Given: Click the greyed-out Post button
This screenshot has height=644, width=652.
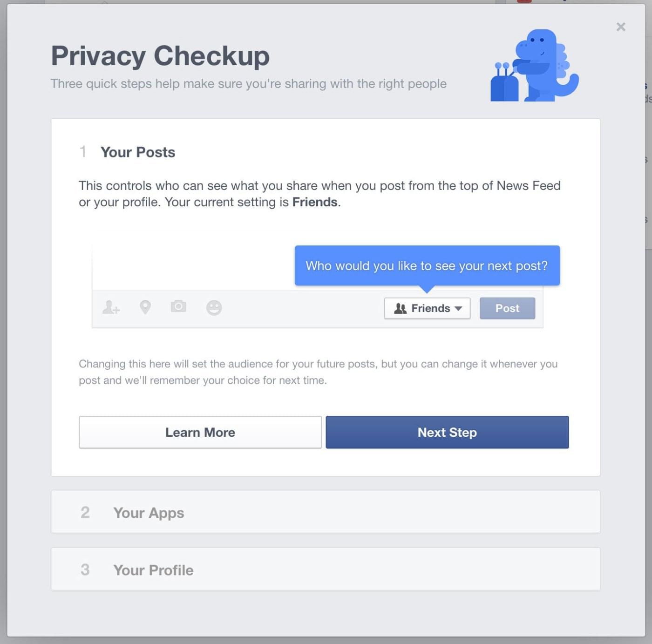Looking at the screenshot, I should 507,308.
